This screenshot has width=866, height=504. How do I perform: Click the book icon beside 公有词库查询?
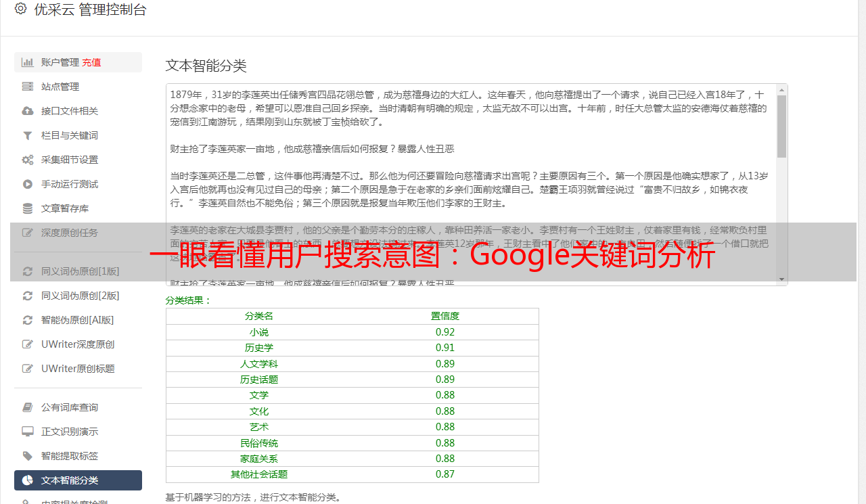[x=28, y=407]
